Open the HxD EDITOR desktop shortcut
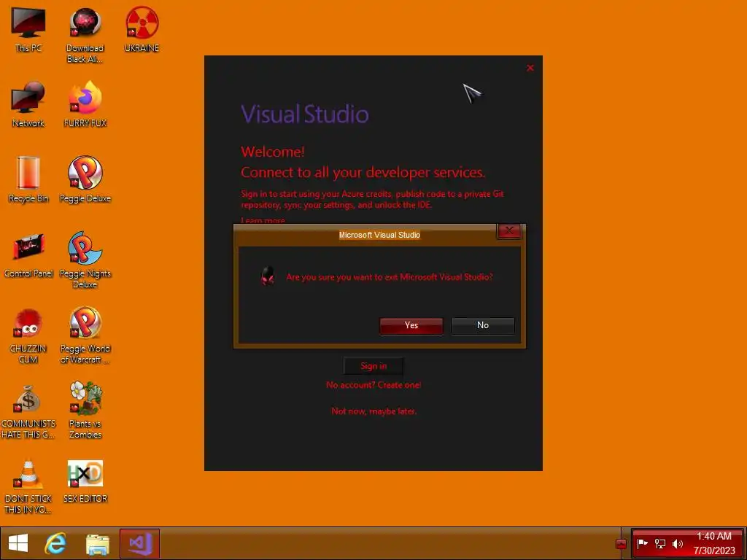 (x=85, y=481)
